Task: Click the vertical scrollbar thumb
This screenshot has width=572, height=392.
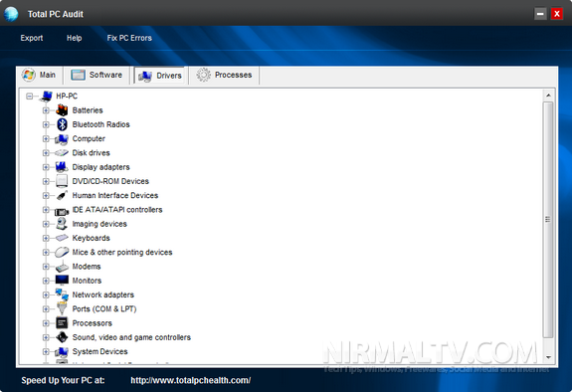Action: point(548,219)
